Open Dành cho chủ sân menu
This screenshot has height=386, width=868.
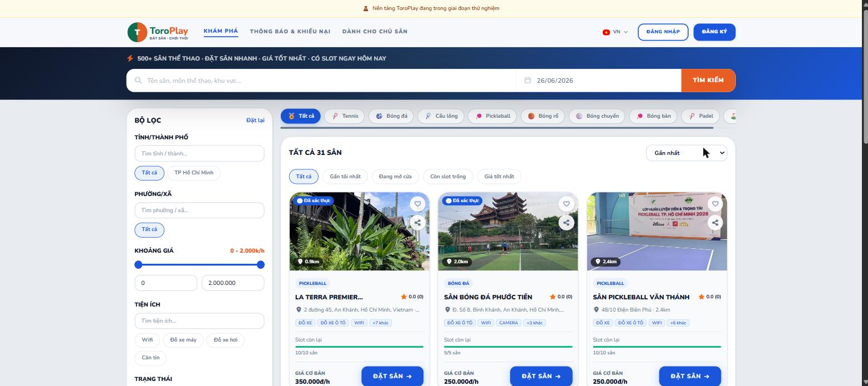click(375, 32)
